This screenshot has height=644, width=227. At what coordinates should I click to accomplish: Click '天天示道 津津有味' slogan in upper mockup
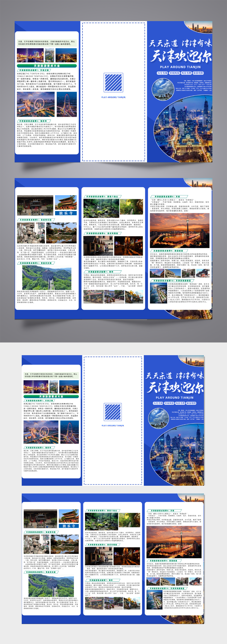click(x=180, y=43)
